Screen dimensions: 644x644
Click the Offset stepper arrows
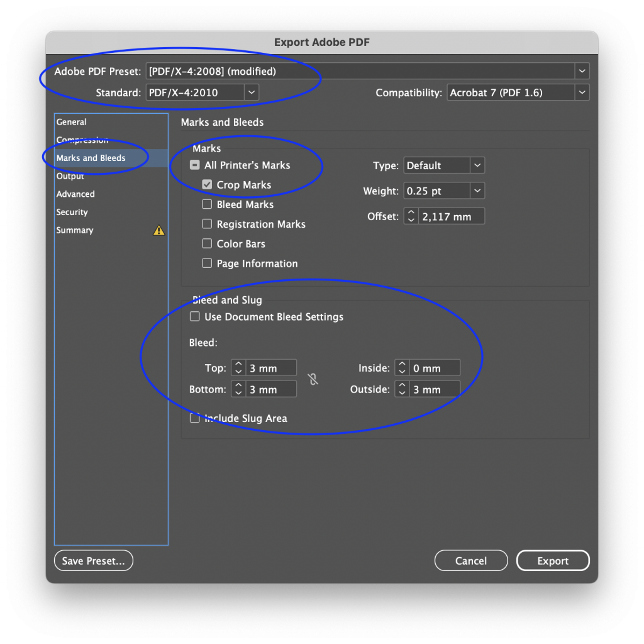(411, 216)
